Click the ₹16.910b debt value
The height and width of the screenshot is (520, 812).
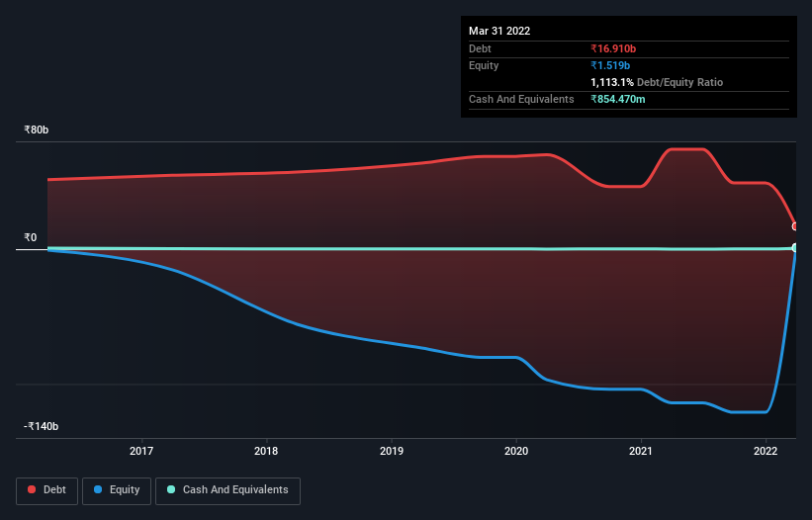click(x=613, y=48)
